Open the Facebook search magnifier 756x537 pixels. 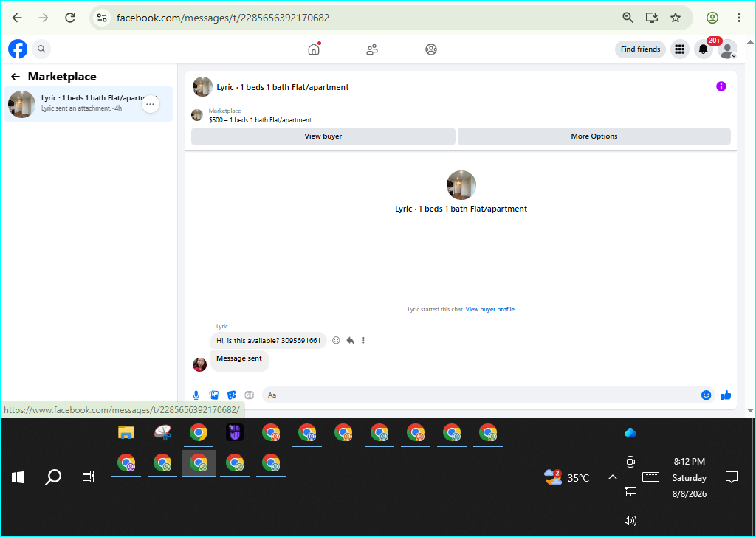(x=41, y=49)
